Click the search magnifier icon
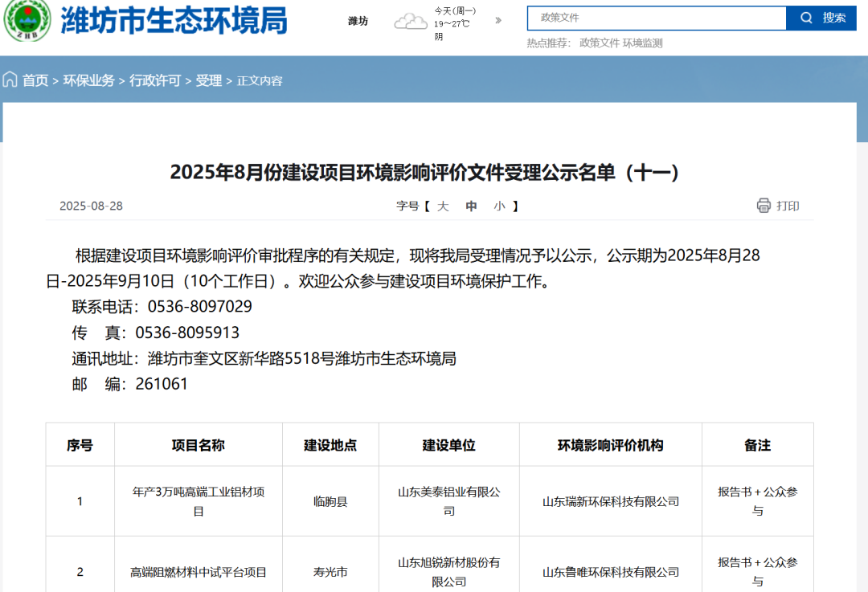Image resolution: width=868 pixels, height=592 pixels. 807,18
